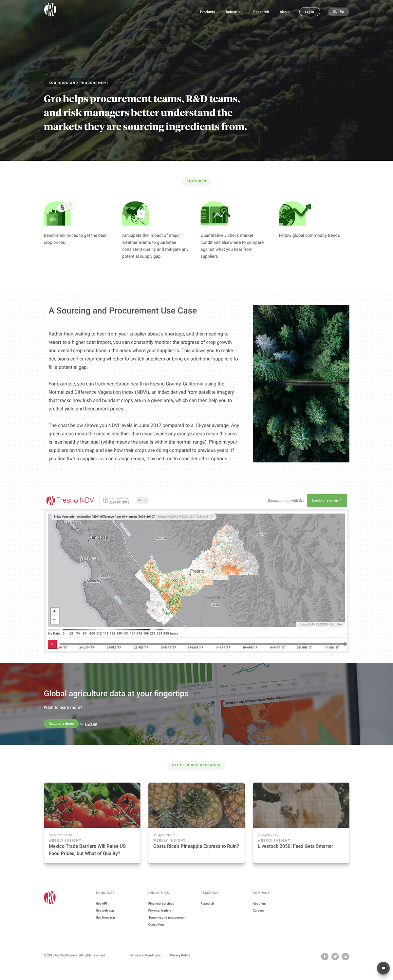393x980 pixels.
Task: Click the Fresno city label on map
Action: 197,571
